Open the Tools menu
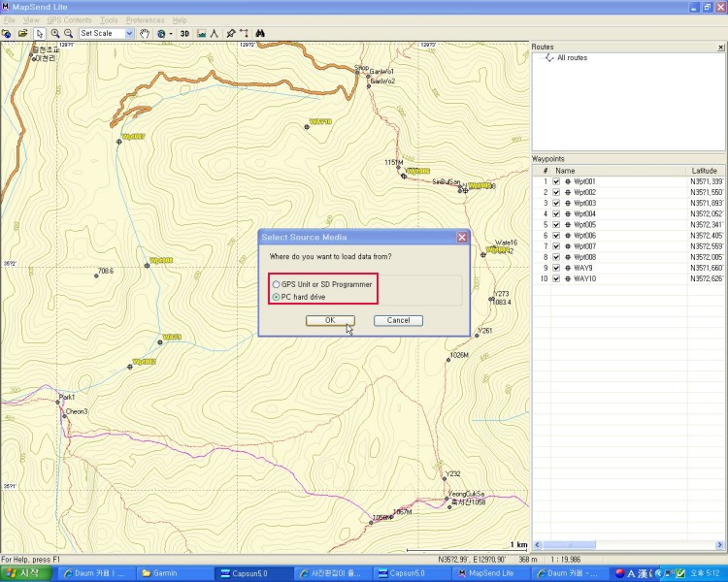 (109, 20)
